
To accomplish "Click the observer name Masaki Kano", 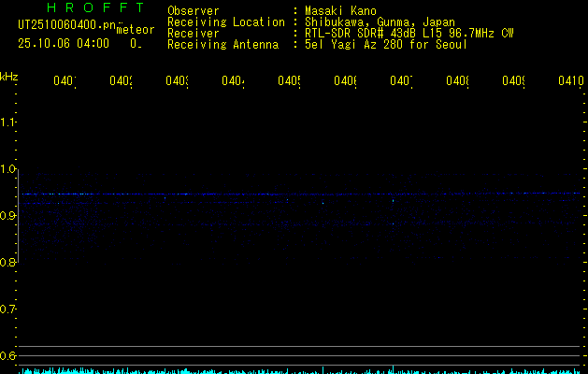I will point(340,10).
